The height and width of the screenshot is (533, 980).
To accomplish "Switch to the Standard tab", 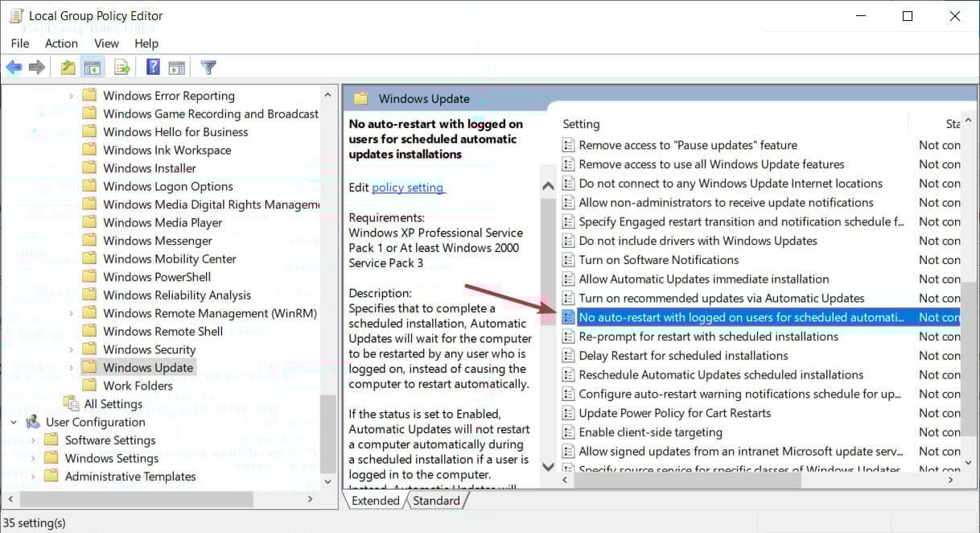I will (x=436, y=500).
